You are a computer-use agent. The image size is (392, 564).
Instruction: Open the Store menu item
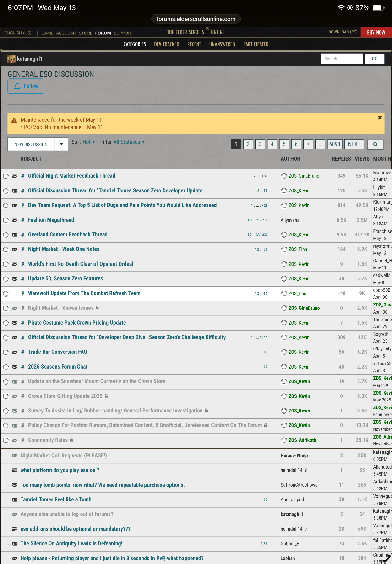(x=86, y=33)
